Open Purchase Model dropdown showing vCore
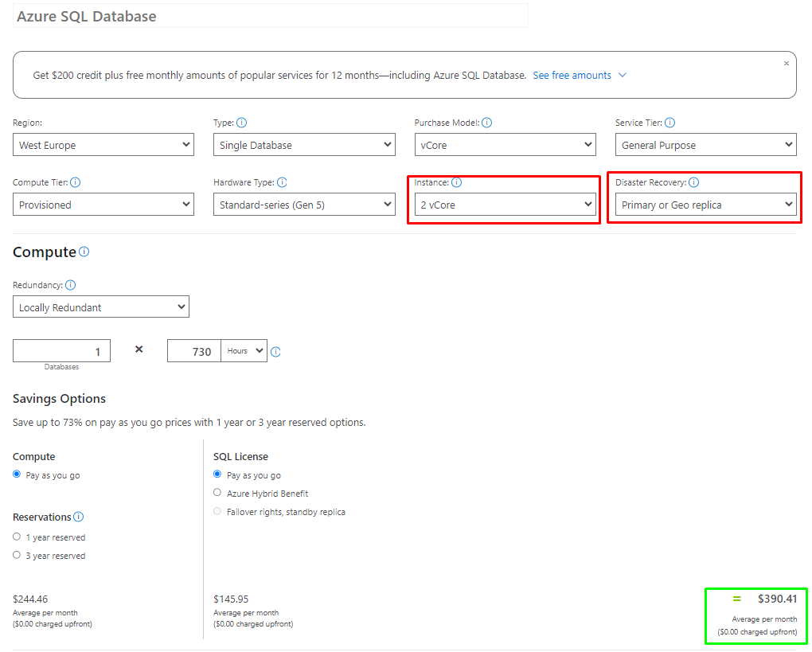 (506, 145)
